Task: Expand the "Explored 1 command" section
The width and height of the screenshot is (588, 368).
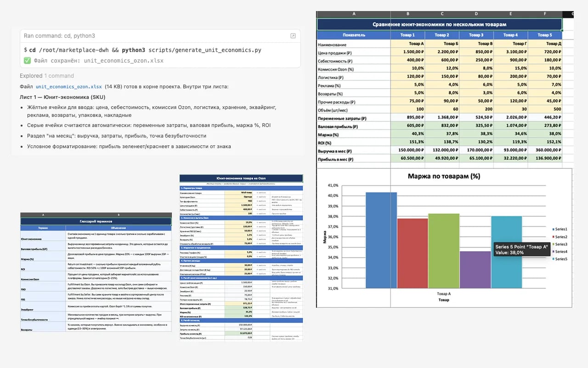Action: click(x=46, y=76)
